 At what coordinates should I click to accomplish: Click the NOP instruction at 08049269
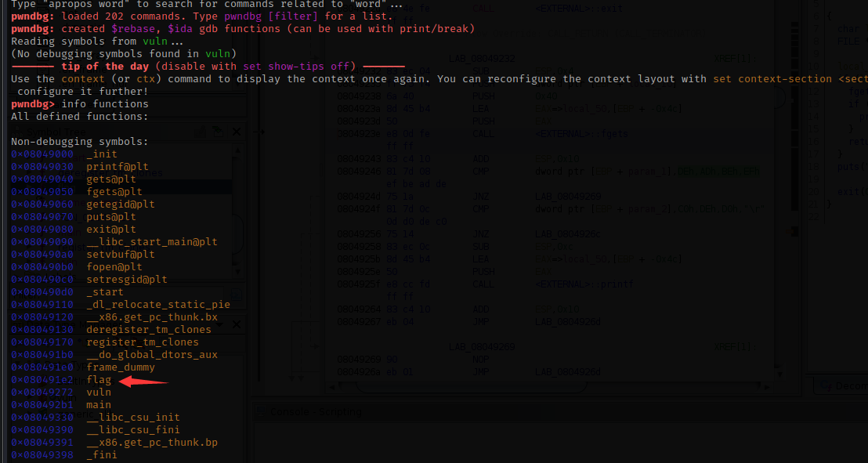coord(481,360)
